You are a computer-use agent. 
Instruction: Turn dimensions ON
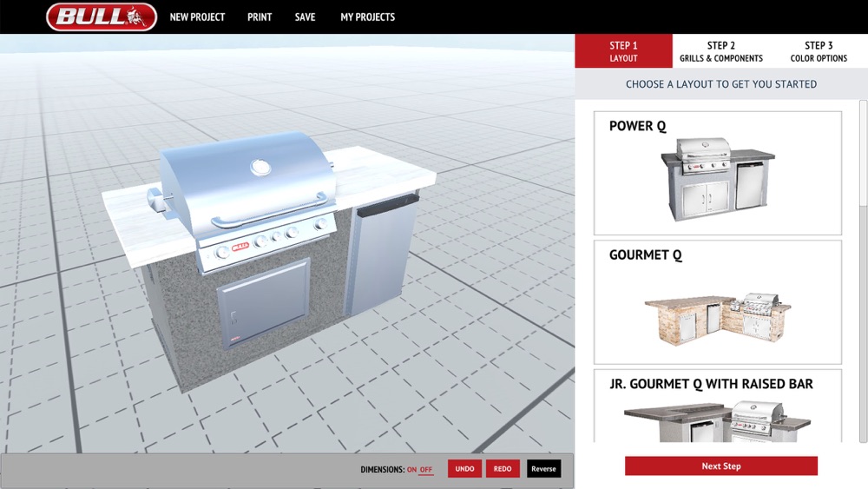tap(411, 470)
